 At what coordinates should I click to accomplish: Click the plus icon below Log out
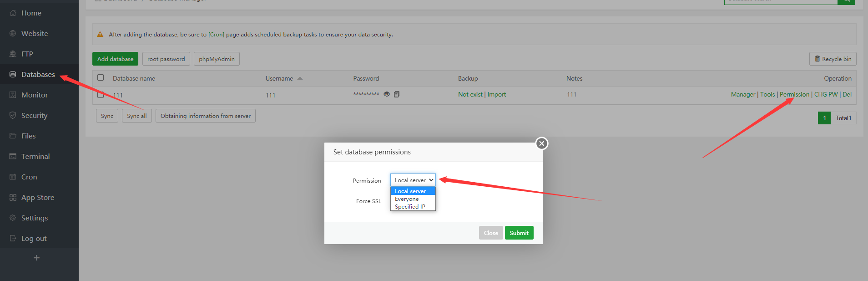[37, 258]
